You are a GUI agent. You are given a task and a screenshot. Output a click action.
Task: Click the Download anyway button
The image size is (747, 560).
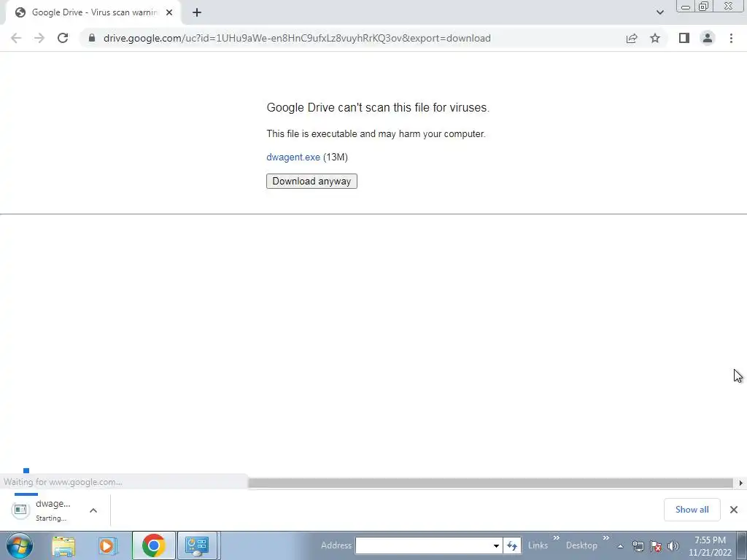(x=311, y=181)
